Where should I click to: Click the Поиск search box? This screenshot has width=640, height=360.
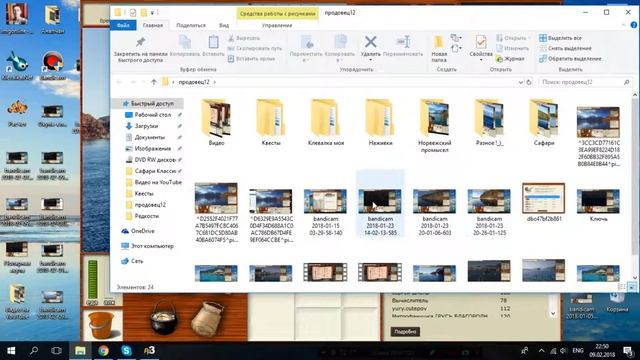pyautogui.click(x=585, y=82)
